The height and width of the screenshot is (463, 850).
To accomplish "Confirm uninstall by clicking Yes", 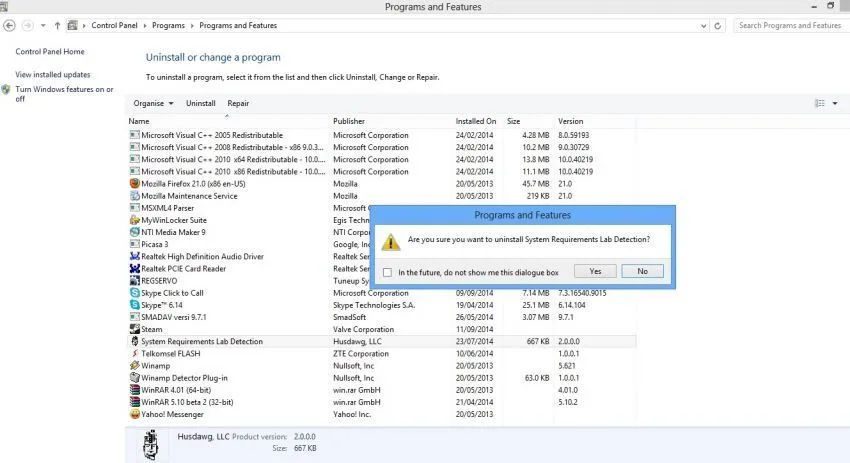I will (595, 271).
